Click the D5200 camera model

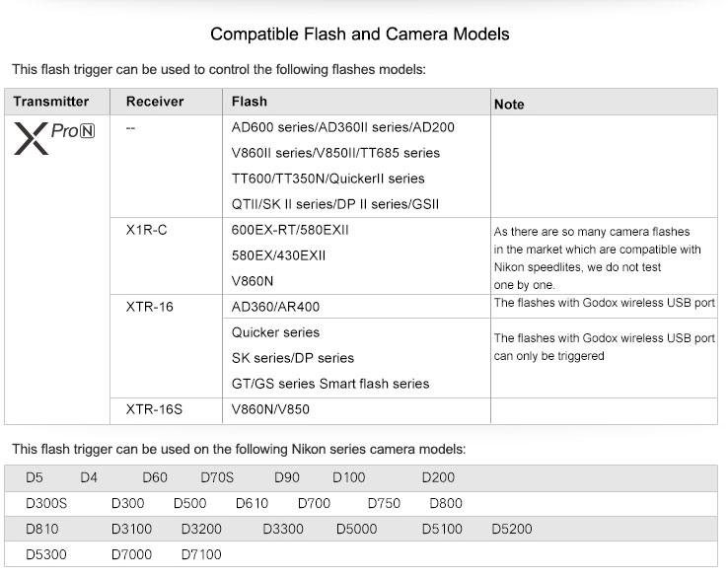click(x=511, y=530)
